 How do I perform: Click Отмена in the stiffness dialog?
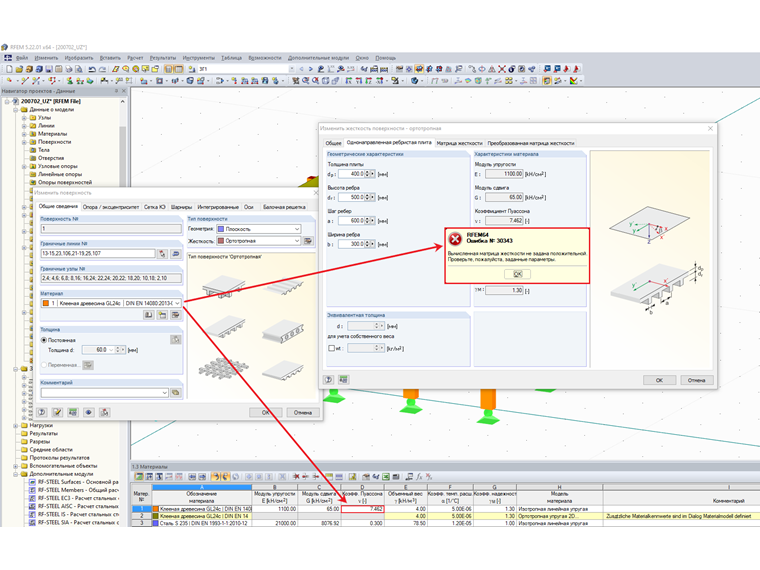click(x=696, y=380)
